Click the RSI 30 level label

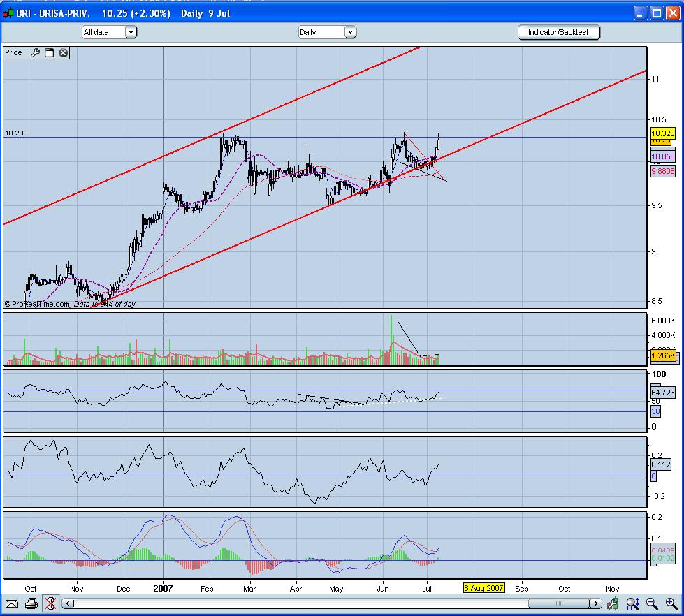(x=655, y=411)
